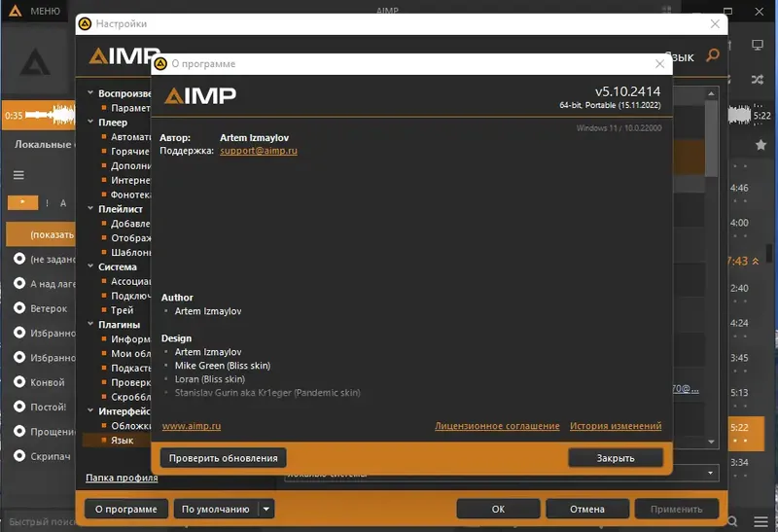The height and width of the screenshot is (532, 778).
Task: Open the www.aimp.ru website link
Action: pos(192,426)
